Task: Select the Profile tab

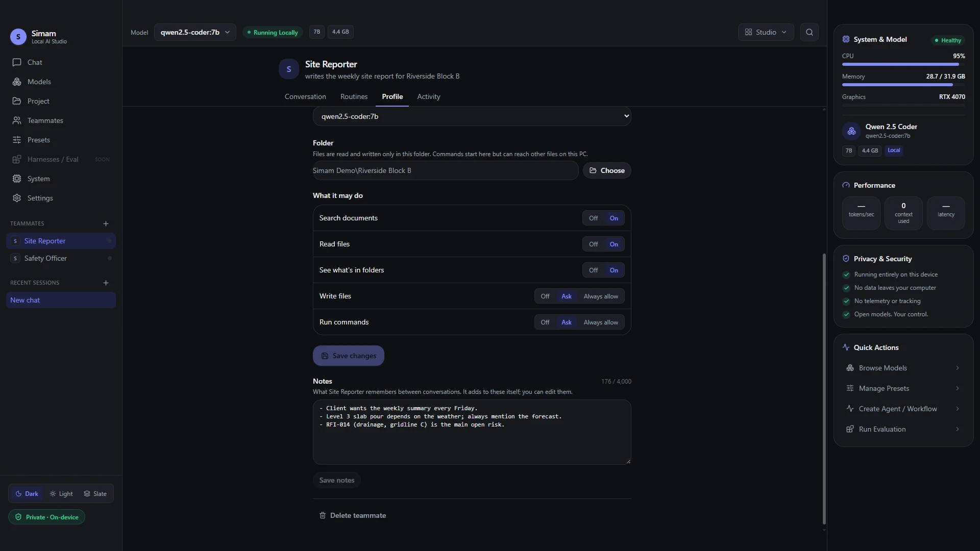Action: tap(392, 96)
